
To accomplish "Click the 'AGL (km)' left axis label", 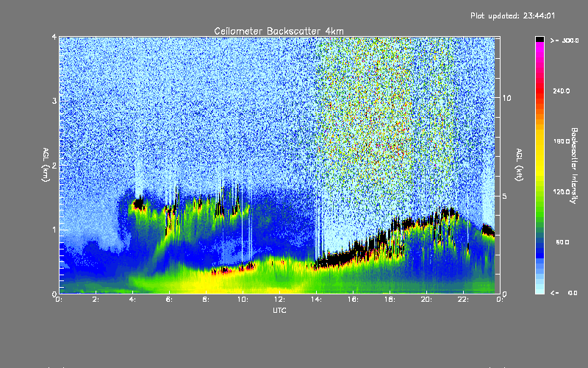I will pos(46,165).
